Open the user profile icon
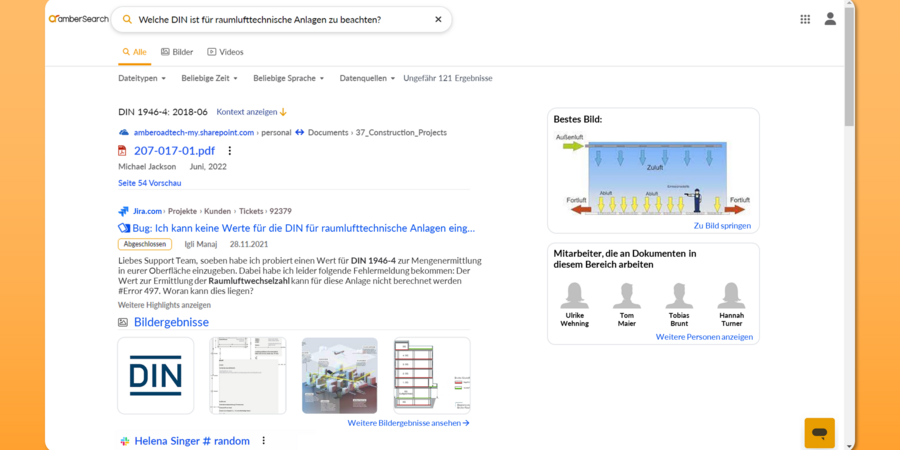 (830, 19)
